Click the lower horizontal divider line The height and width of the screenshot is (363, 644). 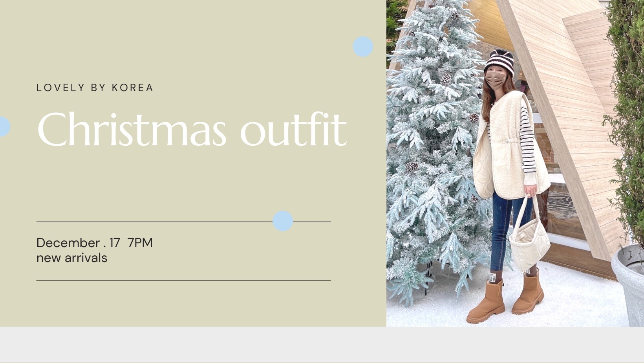point(183,280)
